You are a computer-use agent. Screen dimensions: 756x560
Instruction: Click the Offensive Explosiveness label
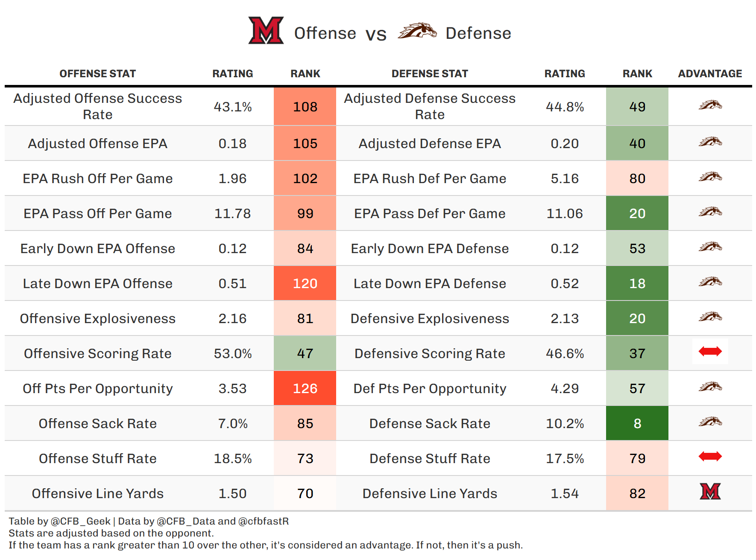point(97,318)
